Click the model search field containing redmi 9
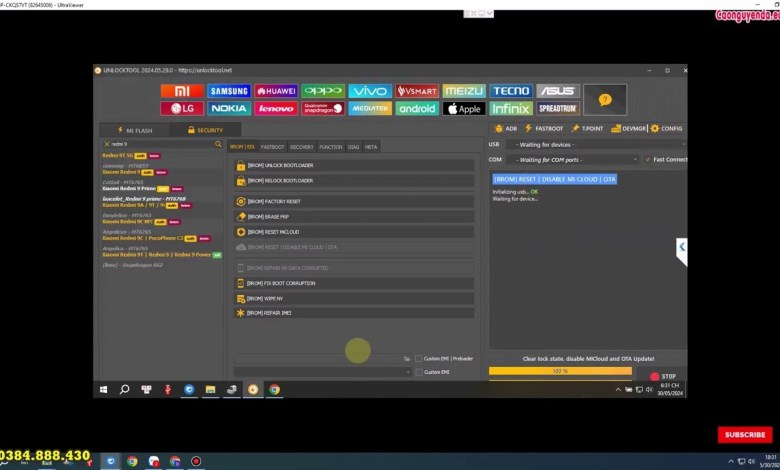This screenshot has height=470, width=780. (162, 144)
